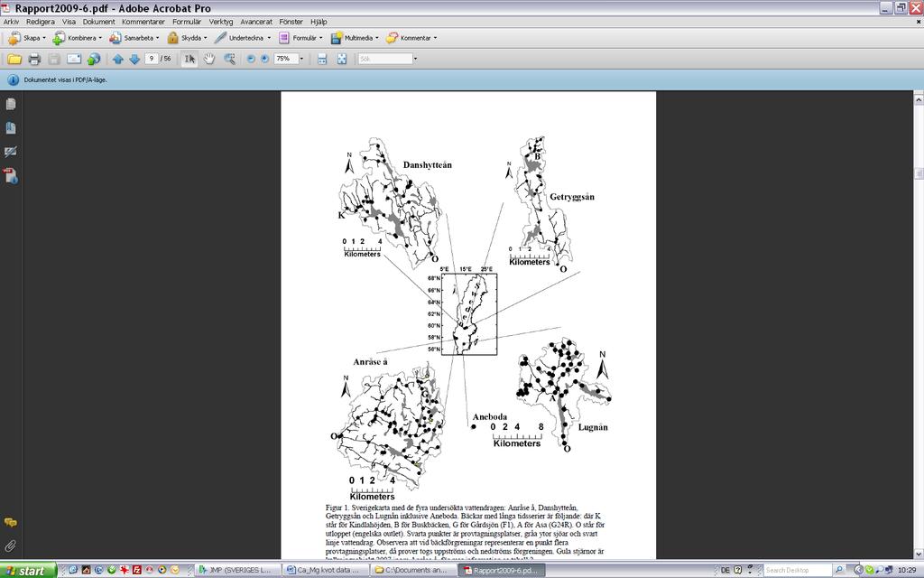The width and height of the screenshot is (924, 578).
Task: Open the Attachments paperclip panel
Action: click(11, 545)
